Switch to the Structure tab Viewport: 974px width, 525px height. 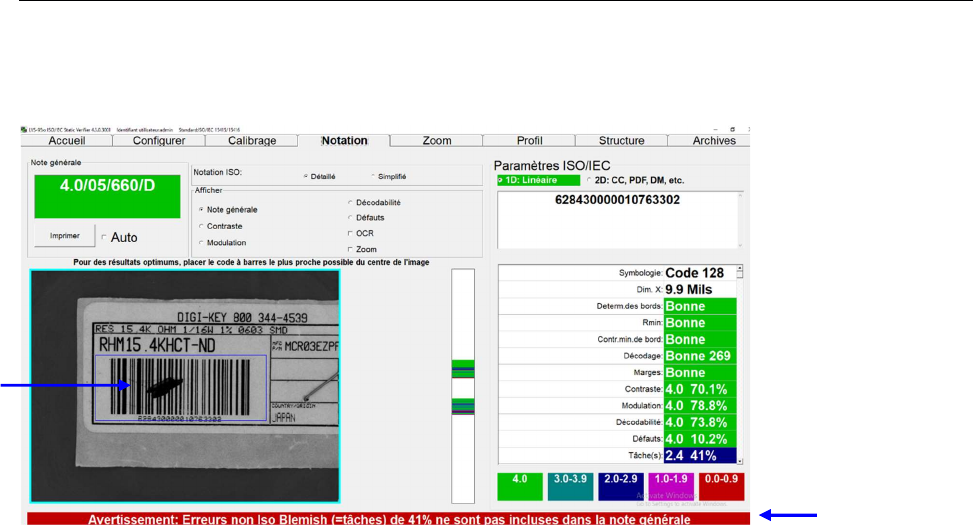(622, 140)
